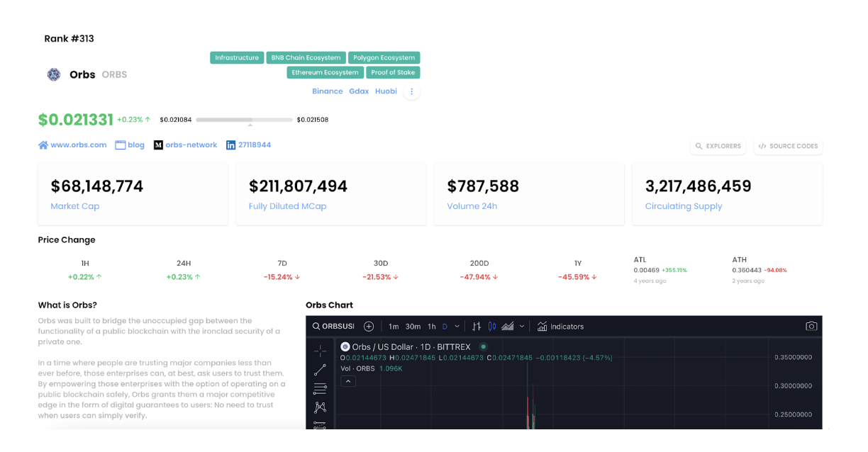This screenshot has width=868, height=452.
Task: Expand the chart style dropdown arrow
Action: [x=522, y=327]
